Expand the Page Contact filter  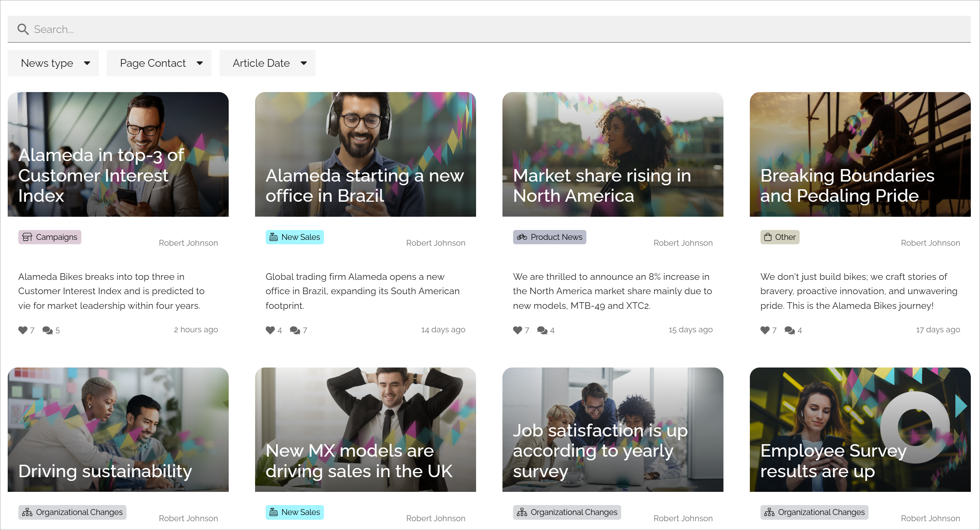(x=159, y=63)
